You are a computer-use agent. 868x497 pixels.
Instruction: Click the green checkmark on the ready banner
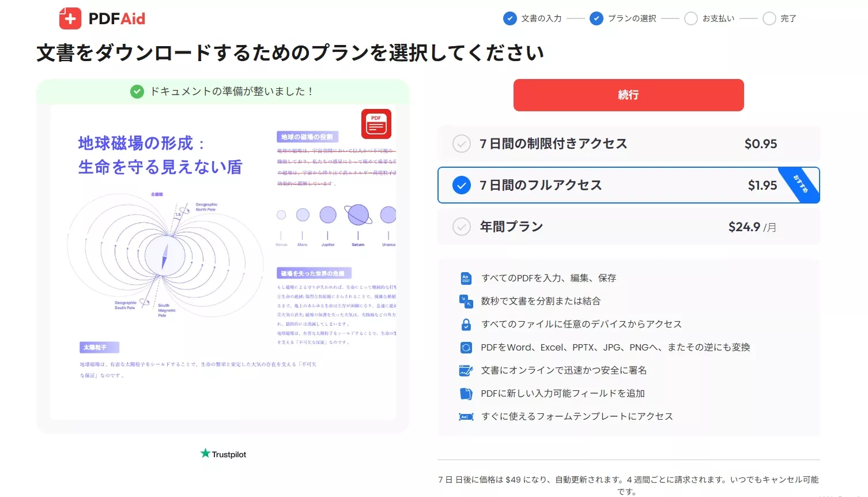point(137,91)
